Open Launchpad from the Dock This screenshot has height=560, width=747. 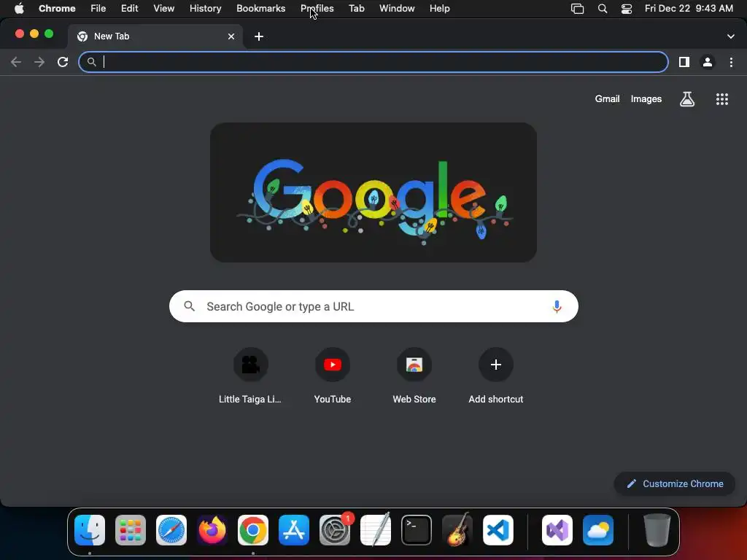[x=131, y=530]
